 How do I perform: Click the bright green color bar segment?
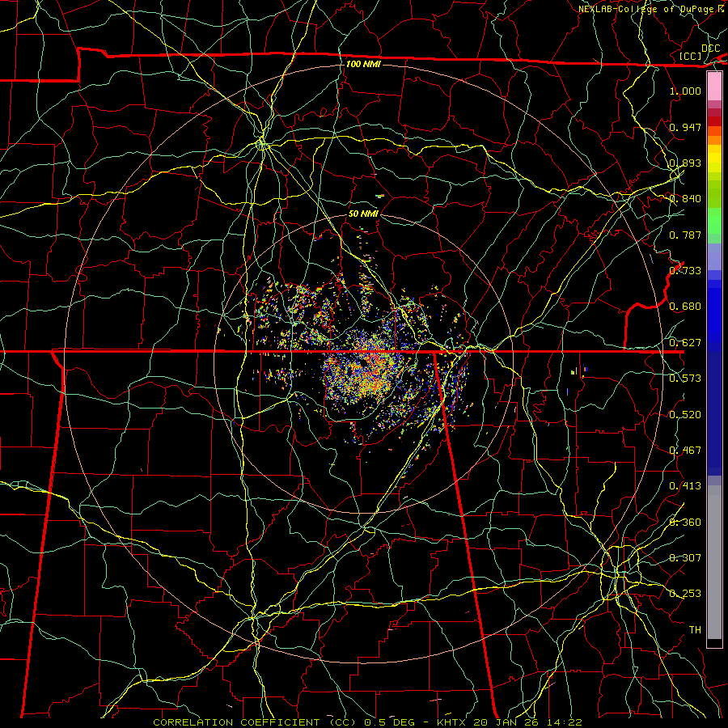714,221
